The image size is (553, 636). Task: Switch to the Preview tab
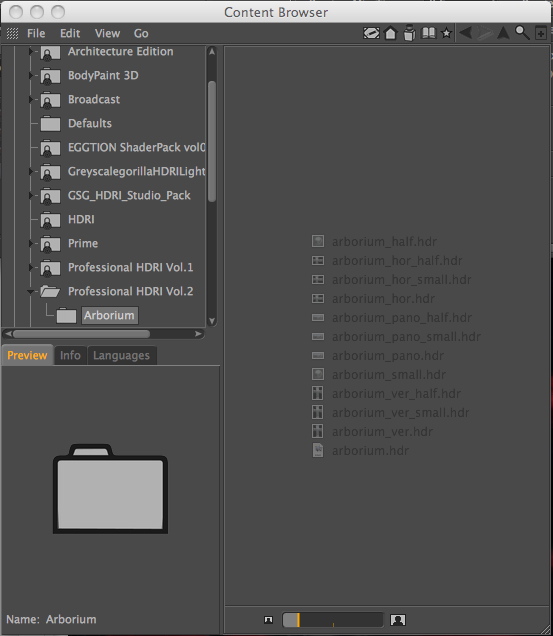[x=27, y=355]
